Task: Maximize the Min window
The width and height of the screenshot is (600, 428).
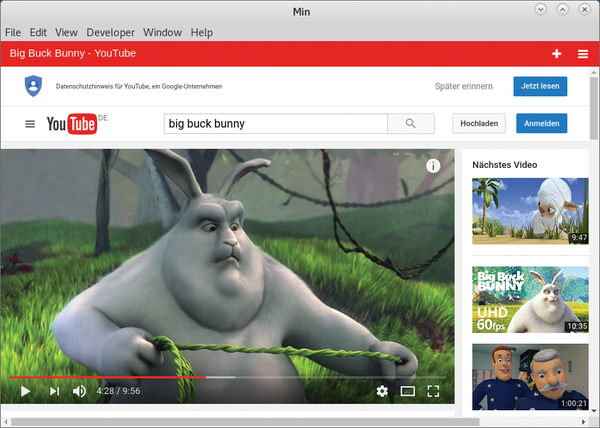Action: coord(562,9)
